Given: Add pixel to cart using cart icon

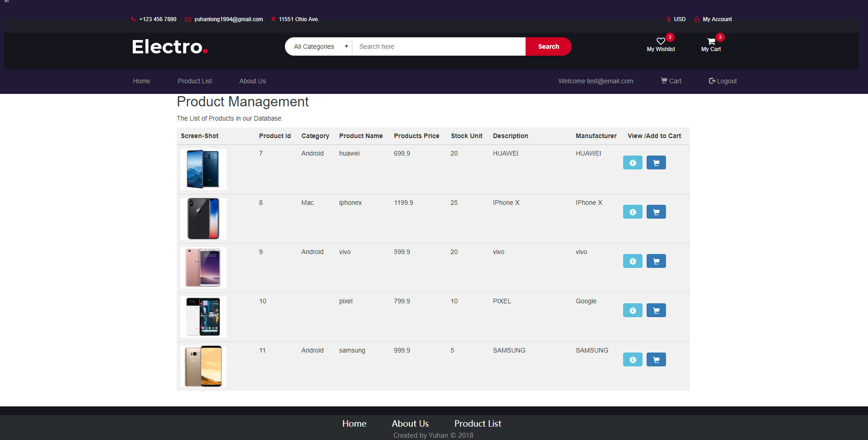Looking at the screenshot, I should 656,310.
